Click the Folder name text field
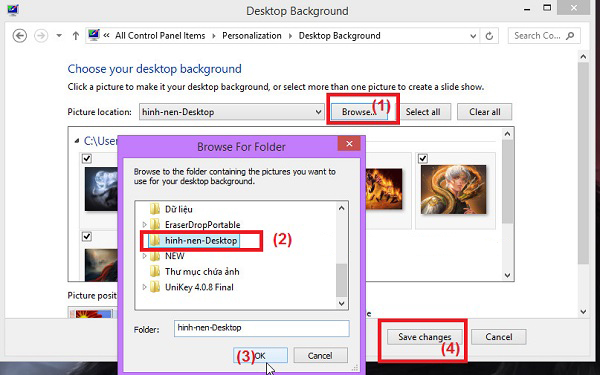Screen dimensions: 600x375 click(261, 328)
